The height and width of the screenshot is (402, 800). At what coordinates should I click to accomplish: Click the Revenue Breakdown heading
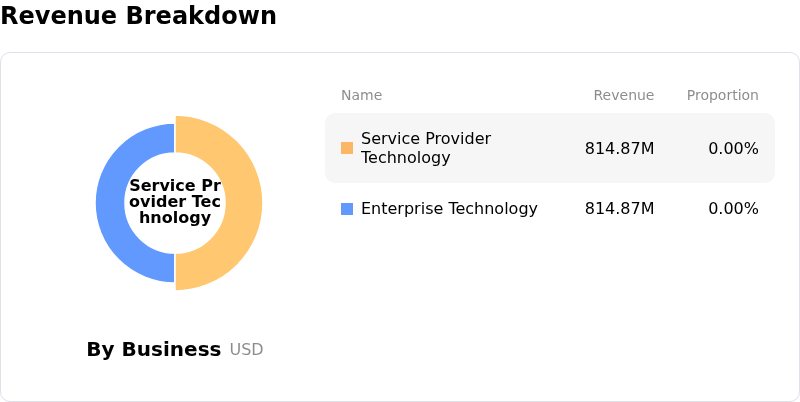pyautogui.click(x=138, y=16)
